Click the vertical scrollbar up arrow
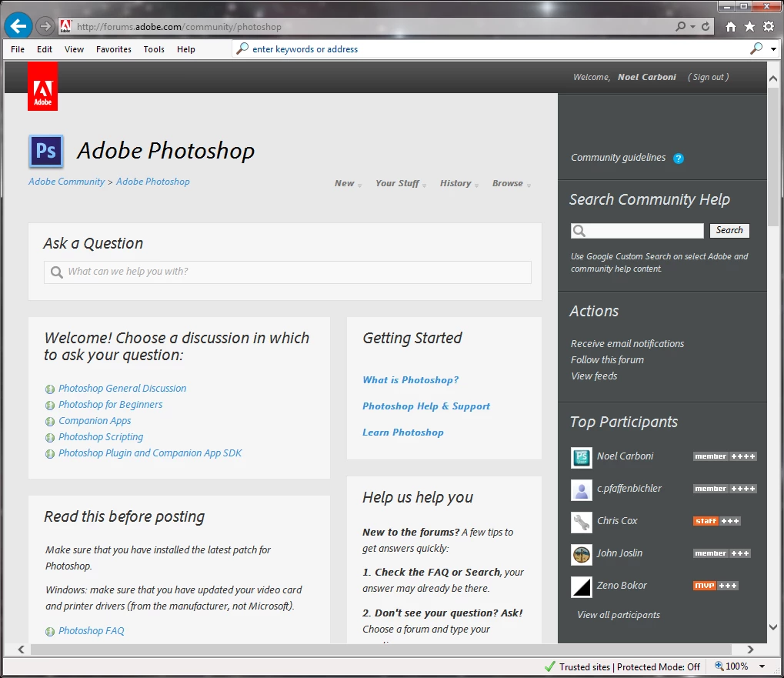Image resolution: width=784 pixels, height=678 pixels. (x=773, y=78)
